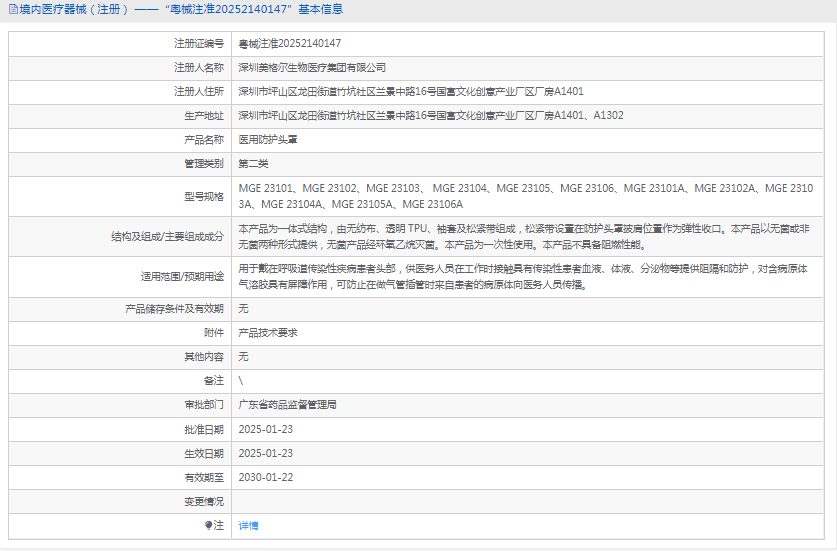Image resolution: width=837 pixels, height=551 pixels.
Task: Click the bulb icon beside 注 label
Action: coord(209,525)
